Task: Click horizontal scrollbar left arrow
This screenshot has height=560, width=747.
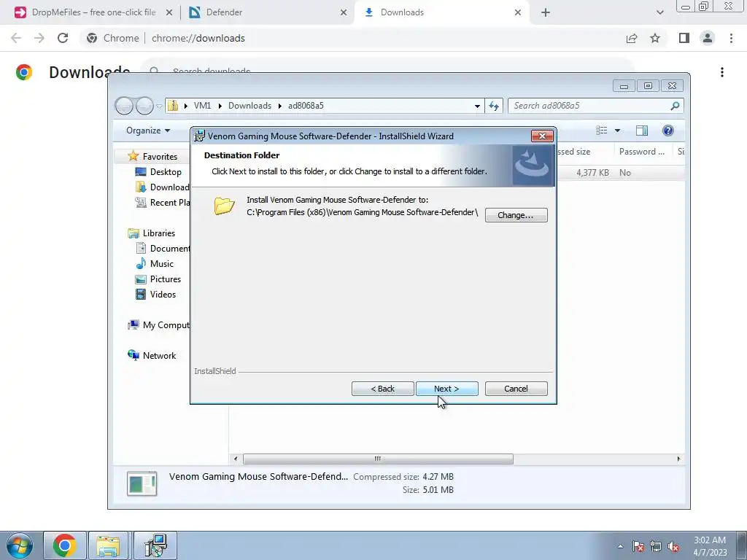Action: 236,459
